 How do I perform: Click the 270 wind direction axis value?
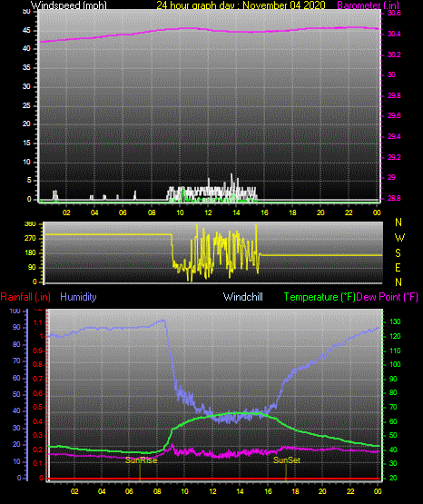(30, 239)
